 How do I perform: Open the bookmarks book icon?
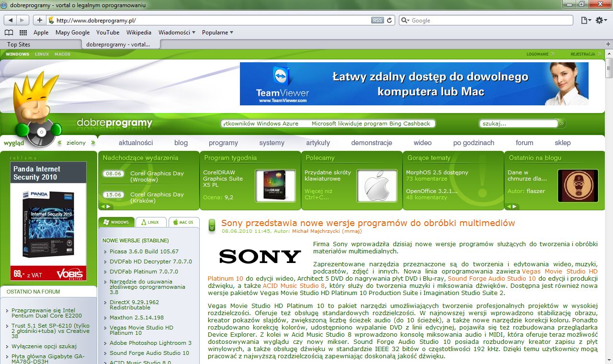[9, 33]
